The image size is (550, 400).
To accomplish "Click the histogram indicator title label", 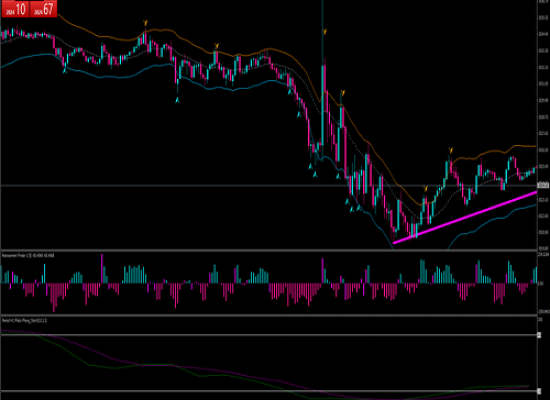I will [28, 255].
